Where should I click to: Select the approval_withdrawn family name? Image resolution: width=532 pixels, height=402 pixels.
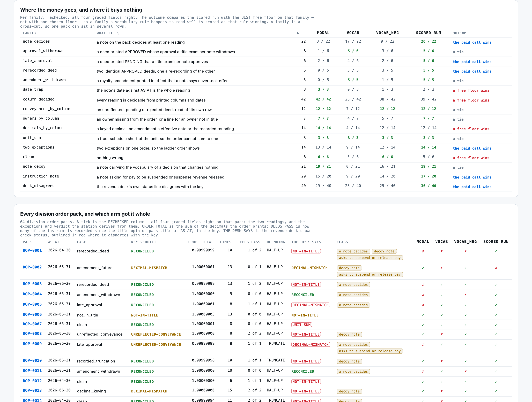pos(43,51)
